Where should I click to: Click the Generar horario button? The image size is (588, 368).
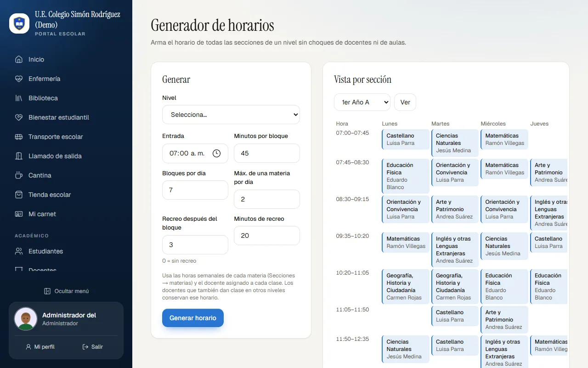pos(193,318)
